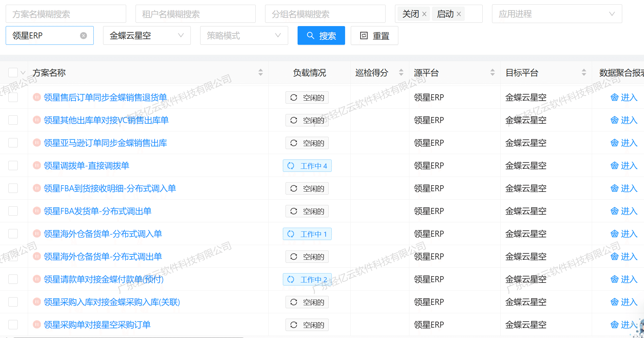Remove the 启动 status tag

459,14
